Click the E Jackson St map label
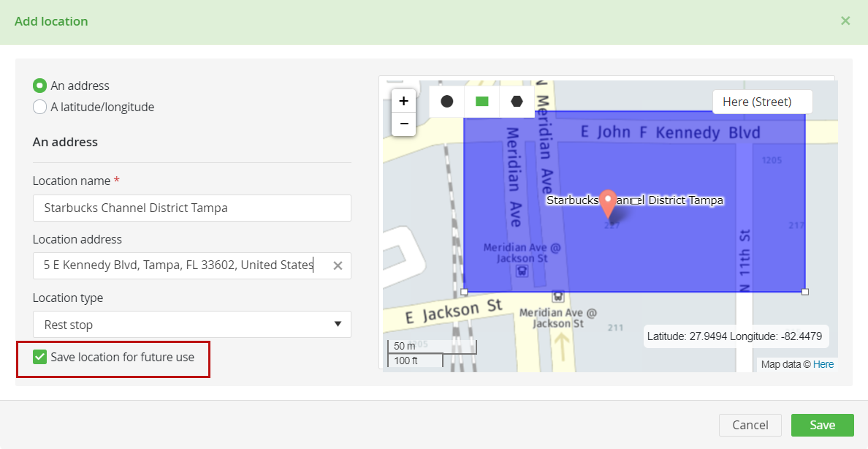 click(454, 312)
